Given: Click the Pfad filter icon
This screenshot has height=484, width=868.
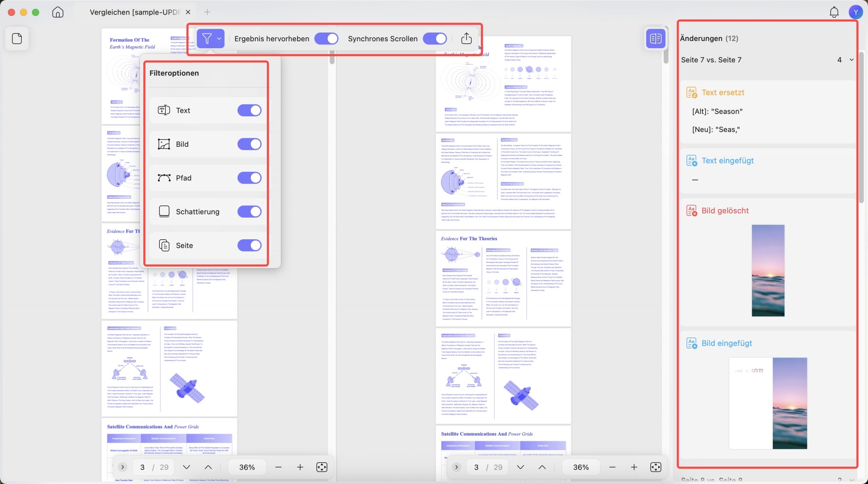Looking at the screenshot, I should click(x=164, y=178).
